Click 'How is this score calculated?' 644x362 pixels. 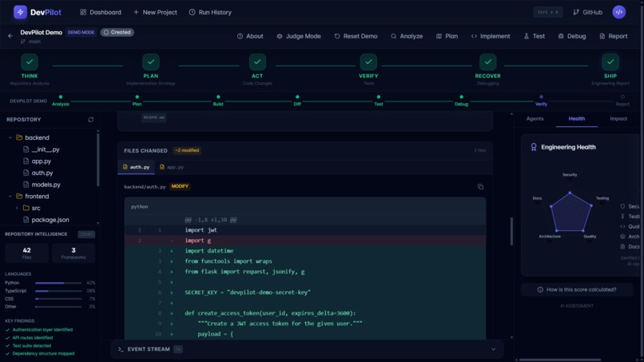(577, 290)
